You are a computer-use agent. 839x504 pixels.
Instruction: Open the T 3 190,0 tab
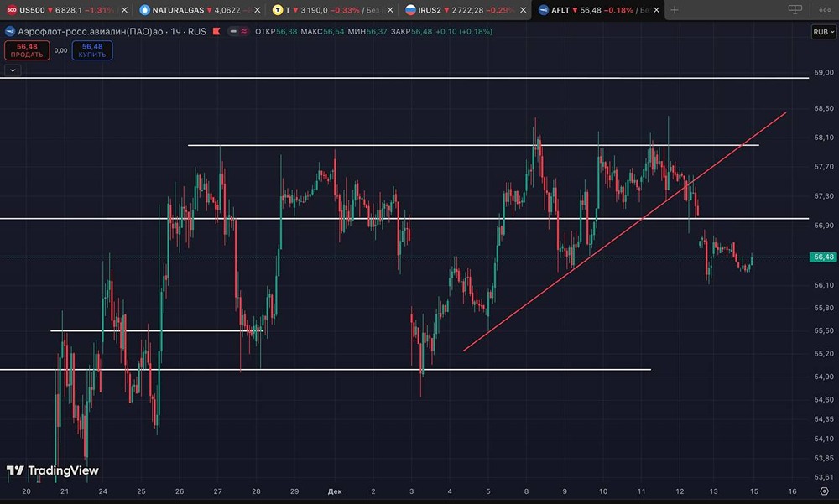pos(331,9)
